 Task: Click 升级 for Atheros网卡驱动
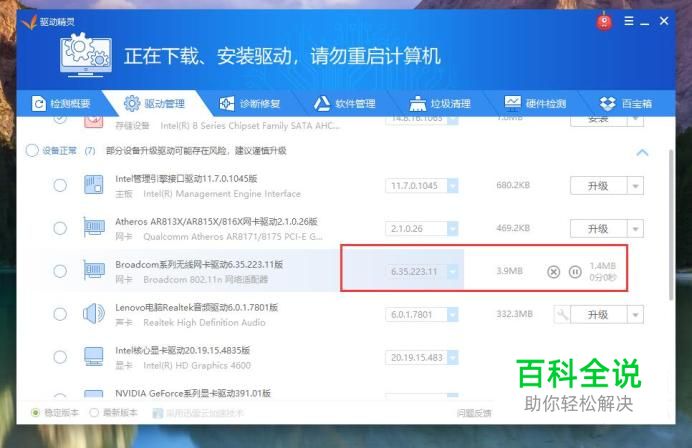coord(598,229)
